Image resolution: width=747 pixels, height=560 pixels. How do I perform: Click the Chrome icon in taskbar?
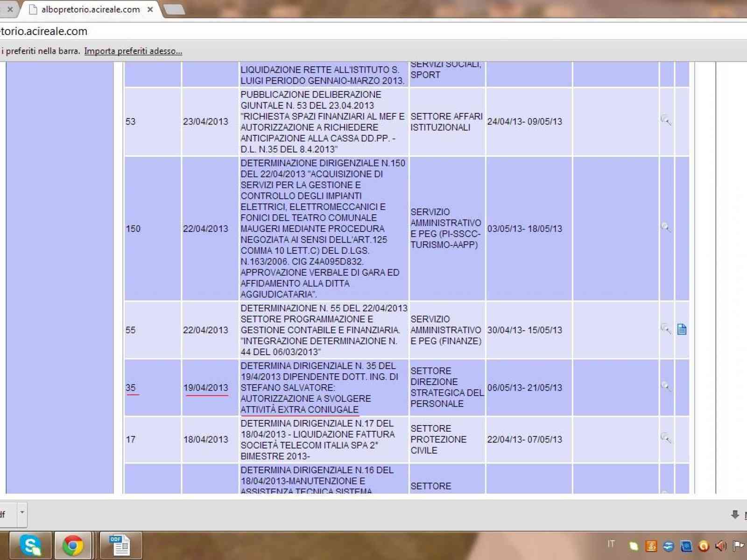[x=73, y=545]
